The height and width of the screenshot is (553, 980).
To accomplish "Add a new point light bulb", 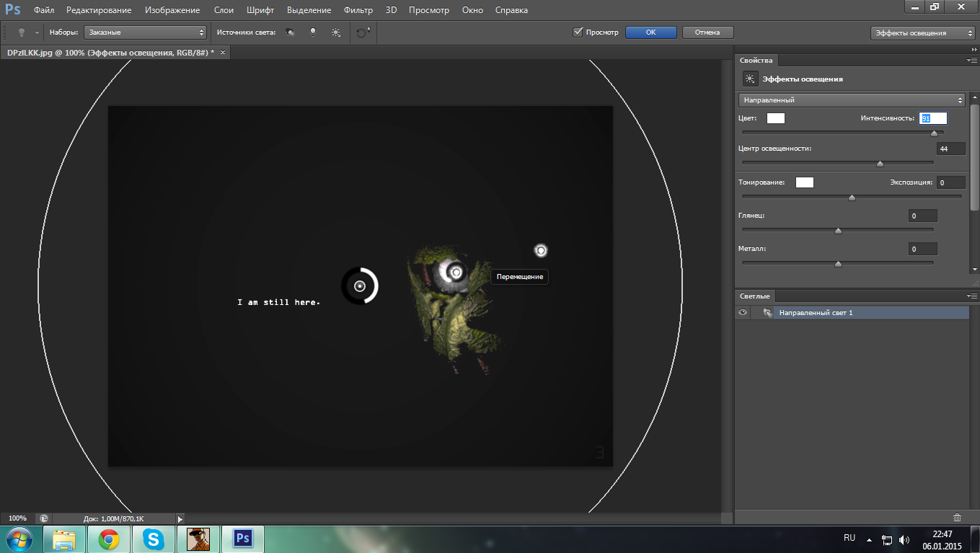I will 312,32.
